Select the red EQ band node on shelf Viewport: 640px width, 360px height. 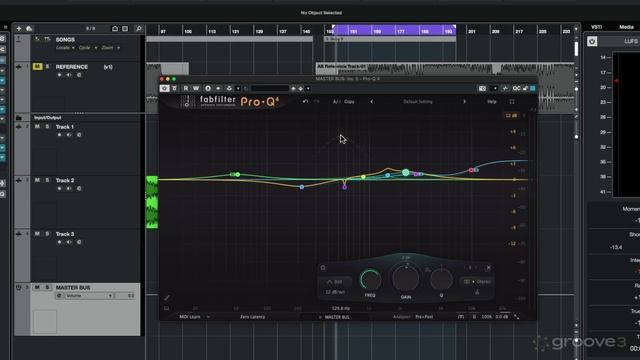[471, 170]
